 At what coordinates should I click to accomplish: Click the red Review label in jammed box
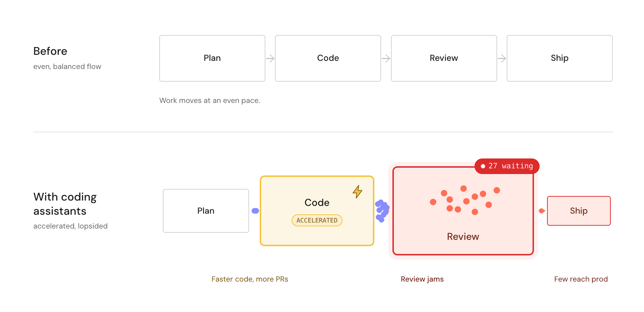(463, 237)
